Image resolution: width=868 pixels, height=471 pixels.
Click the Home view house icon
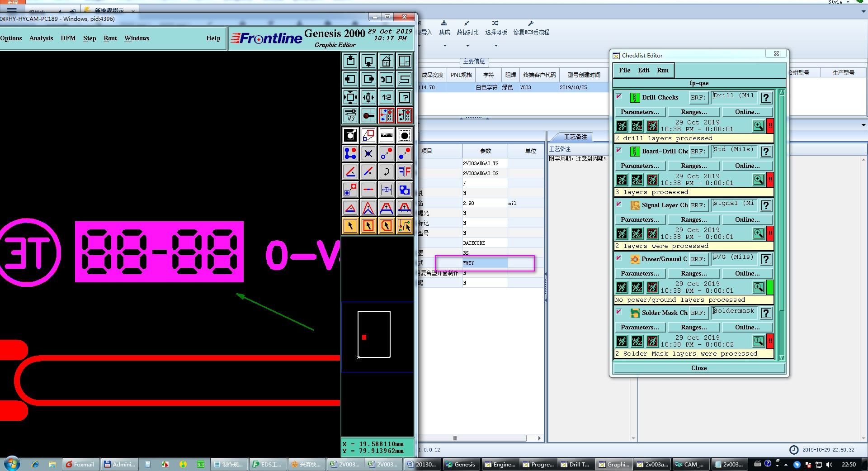pyautogui.click(x=386, y=61)
